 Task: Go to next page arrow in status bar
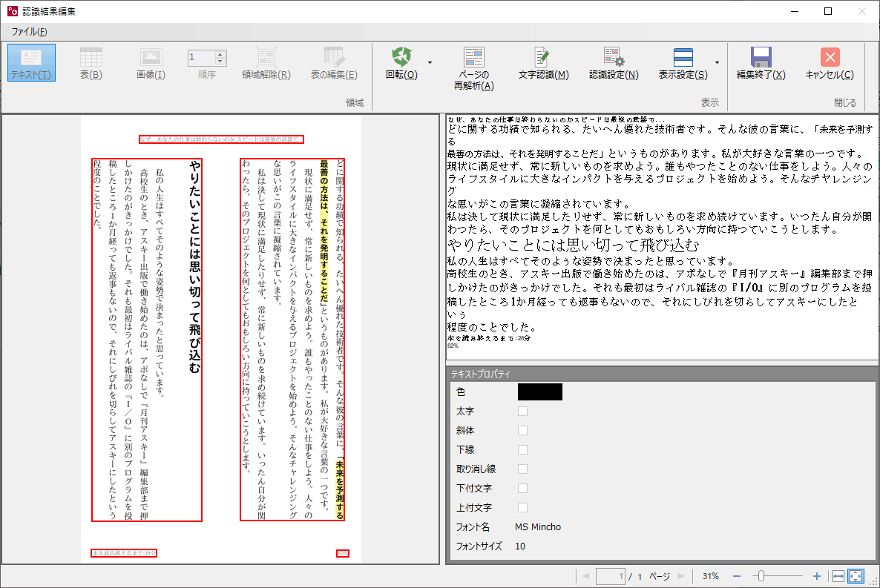pos(681,576)
